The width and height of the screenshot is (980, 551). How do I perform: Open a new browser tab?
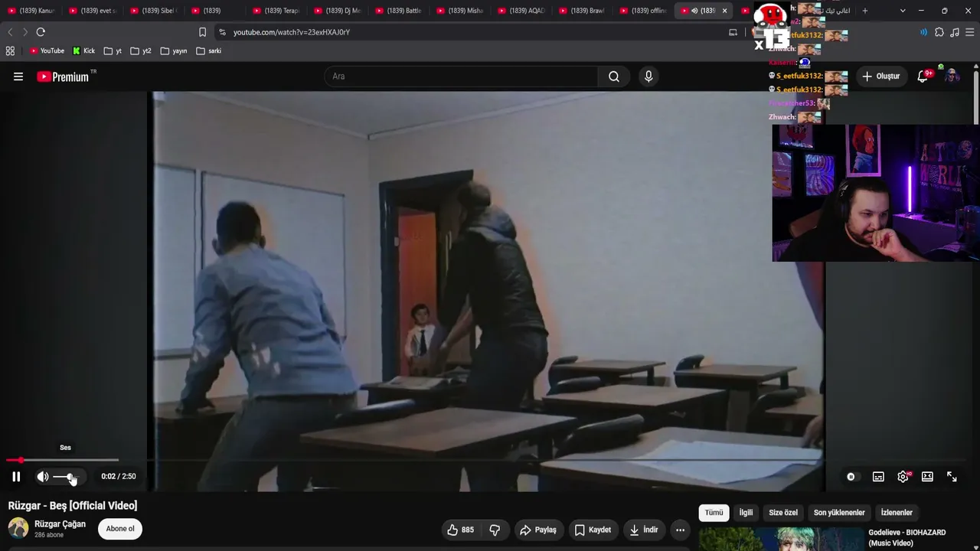pos(865,11)
